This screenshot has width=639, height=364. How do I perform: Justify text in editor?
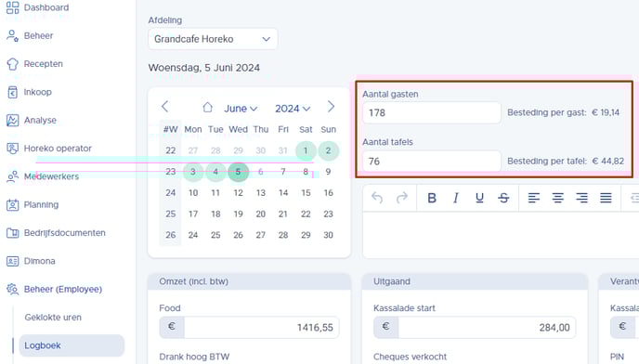pos(606,198)
